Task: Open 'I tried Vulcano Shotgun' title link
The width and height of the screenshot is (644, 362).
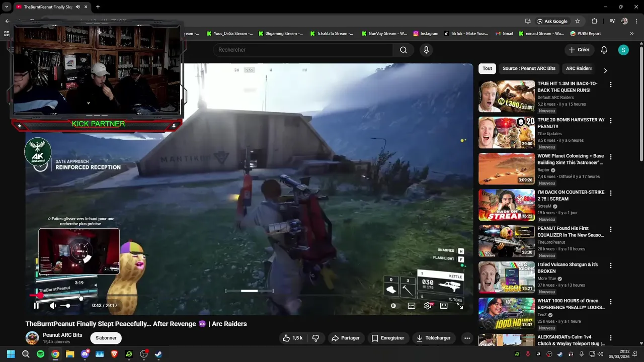Action: tap(568, 267)
